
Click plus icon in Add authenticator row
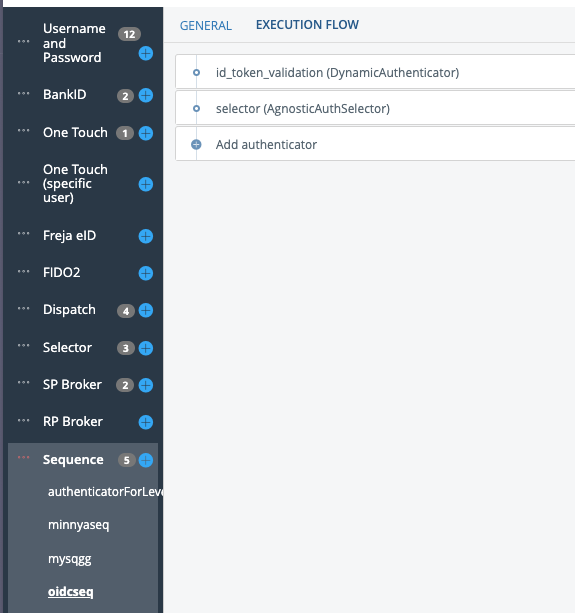(x=196, y=145)
